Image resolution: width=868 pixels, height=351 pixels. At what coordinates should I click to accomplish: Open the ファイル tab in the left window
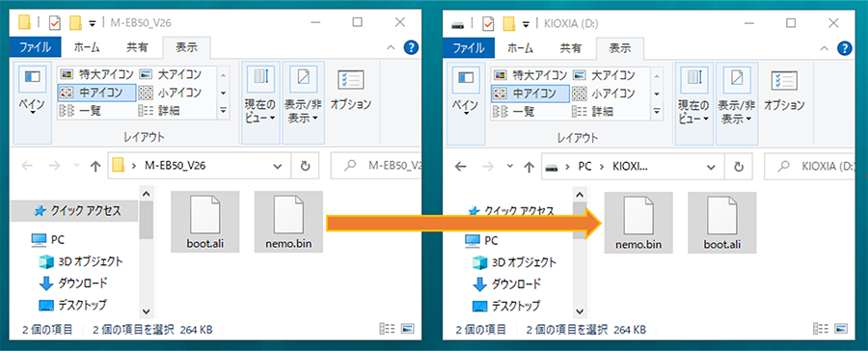(35, 48)
